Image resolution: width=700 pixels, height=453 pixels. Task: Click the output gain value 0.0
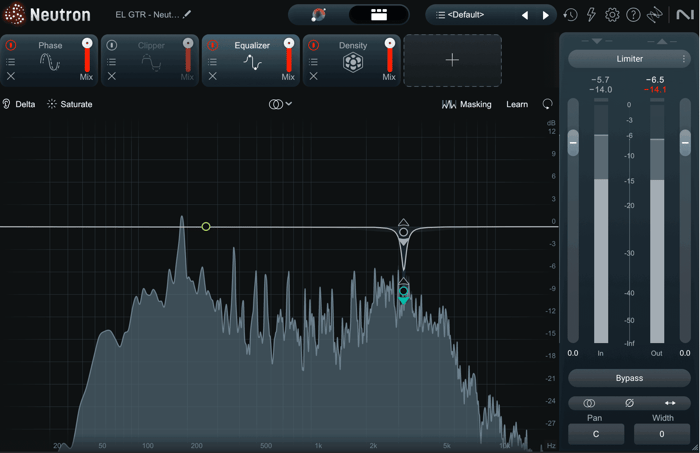point(685,353)
